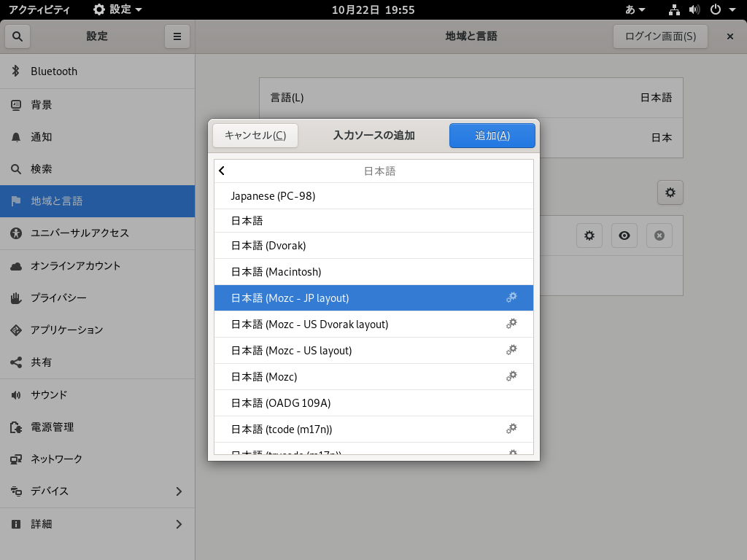Viewport: 747px width, 560px height.
Task: Select Bluetooth in the settings sidebar
Action: [54, 71]
